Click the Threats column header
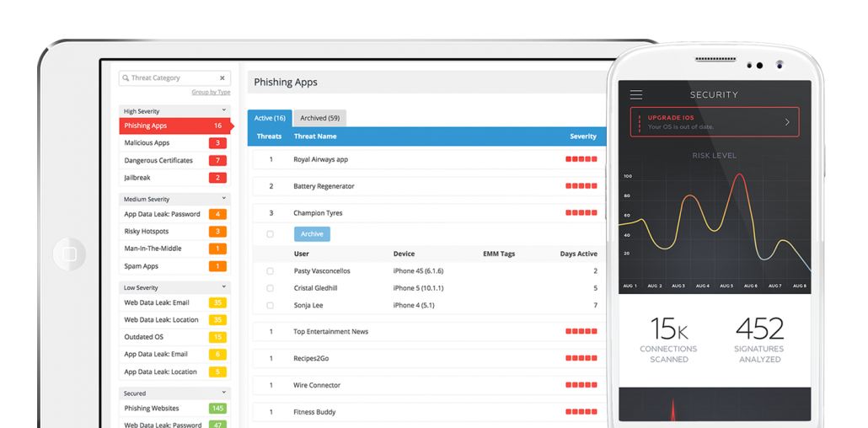This screenshot has width=868, height=428. [269, 136]
